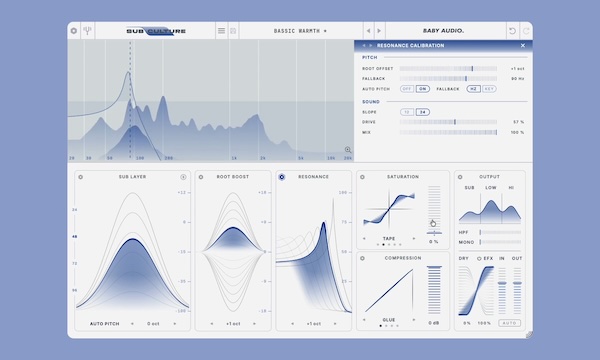Click the undo arrow icon

click(x=512, y=31)
